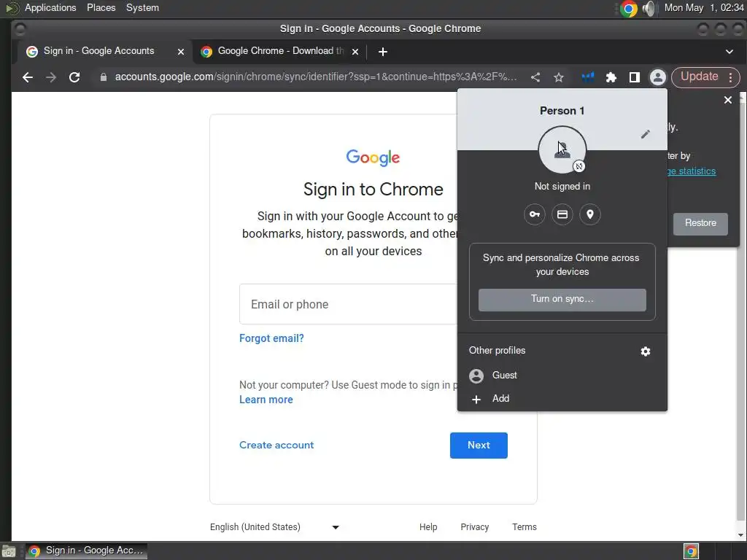
Task: Click the Person 1 profile avatar picture
Action: [x=562, y=150]
